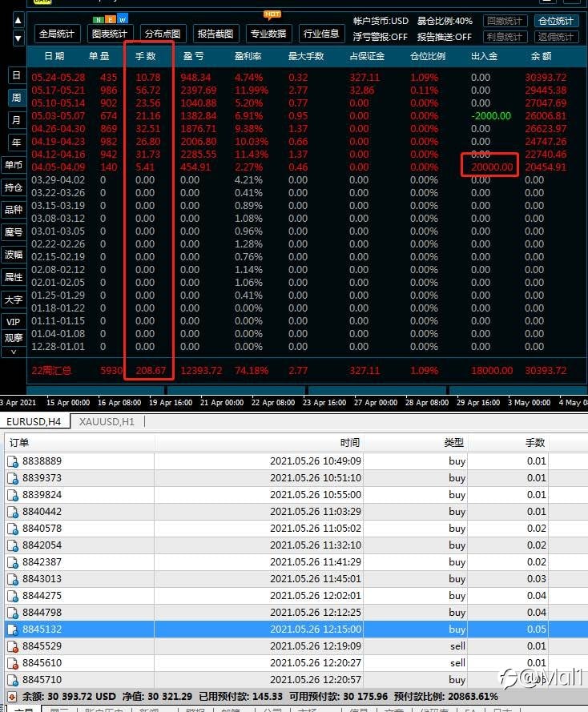Toggle the 日 daily period view
588x712 pixels.
[16, 75]
